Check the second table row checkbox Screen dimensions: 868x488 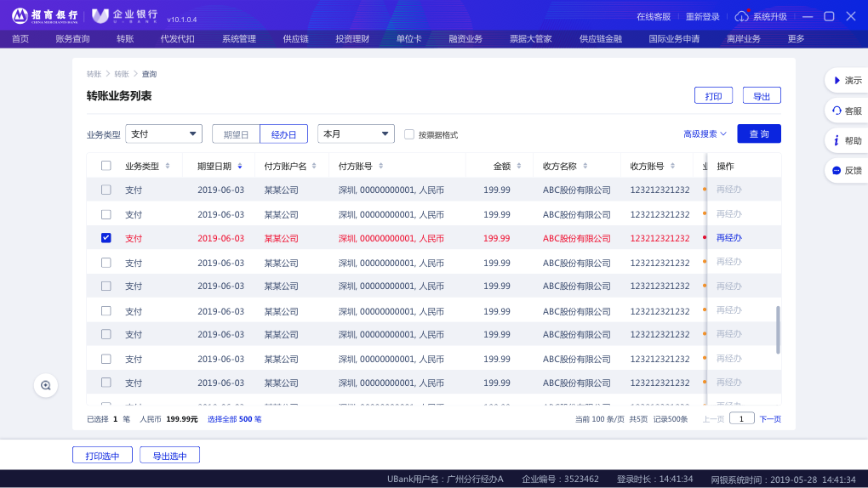point(106,214)
